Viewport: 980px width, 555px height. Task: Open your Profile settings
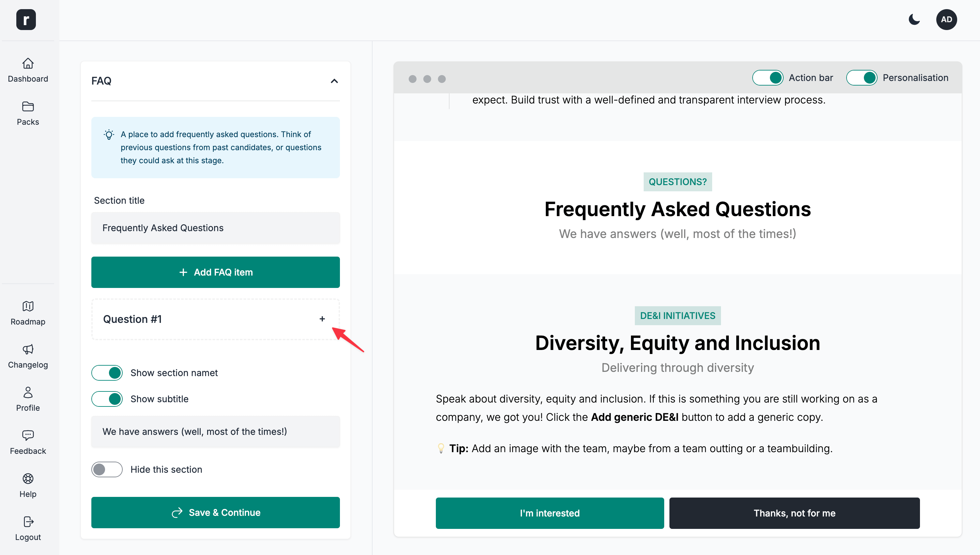click(28, 399)
